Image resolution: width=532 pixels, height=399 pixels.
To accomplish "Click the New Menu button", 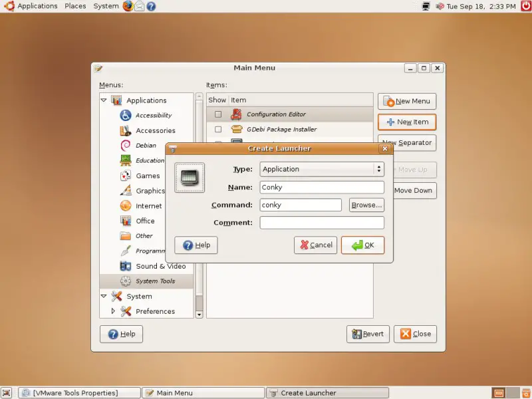I will coord(407,101).
